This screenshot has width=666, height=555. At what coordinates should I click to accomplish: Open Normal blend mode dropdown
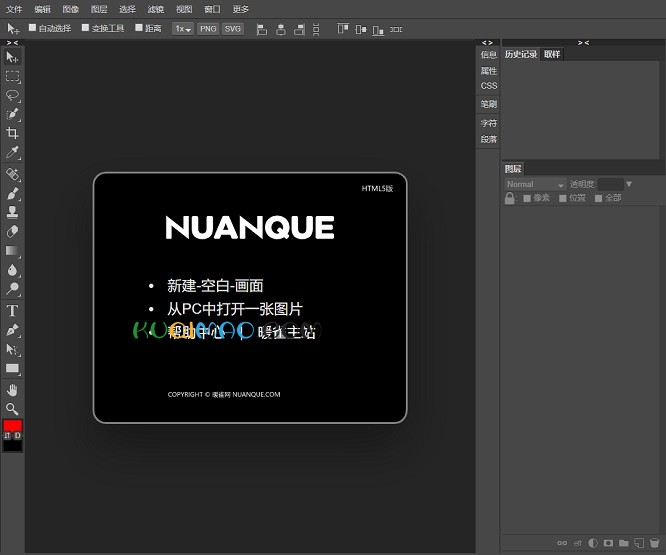coord(535,184)
